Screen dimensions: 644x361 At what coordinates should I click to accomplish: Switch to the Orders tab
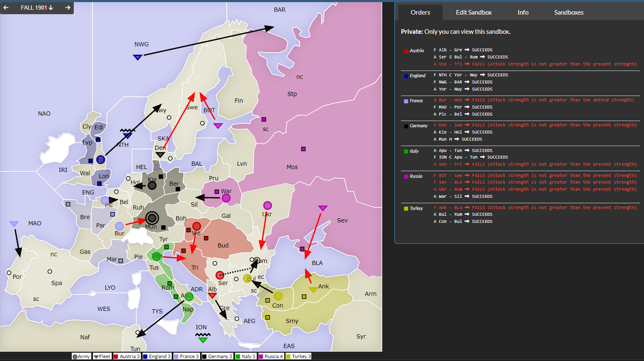coord(420,13)
